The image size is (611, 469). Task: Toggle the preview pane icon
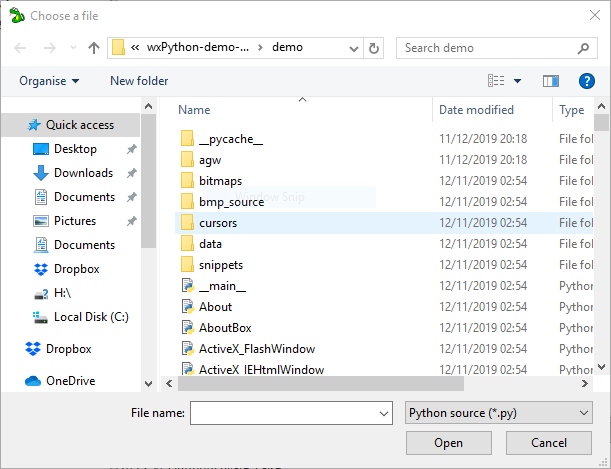tap(551, 81)
